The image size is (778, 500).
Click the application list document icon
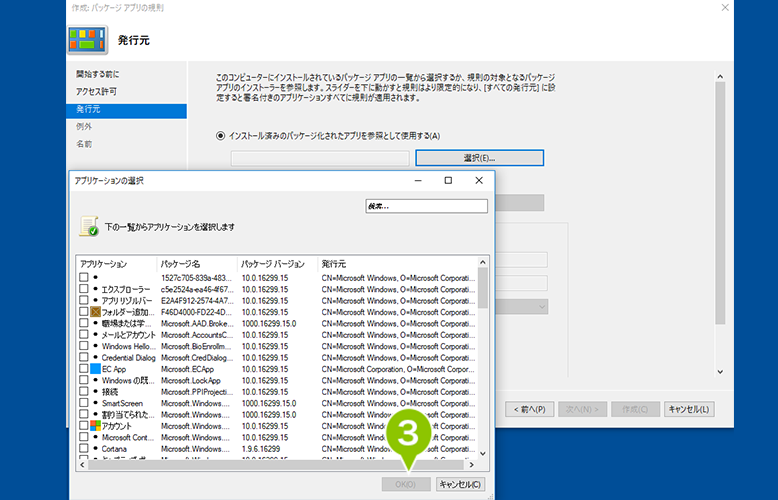click(89, 226)
